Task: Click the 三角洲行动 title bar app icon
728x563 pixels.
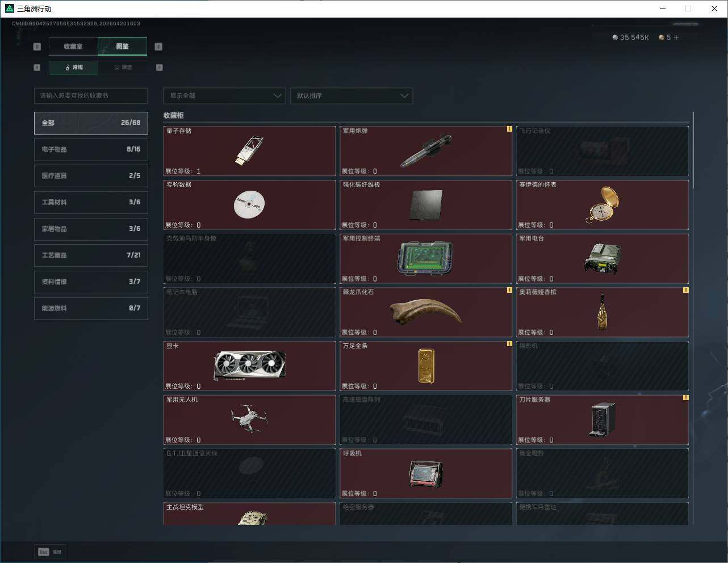Action: (9, 9)
